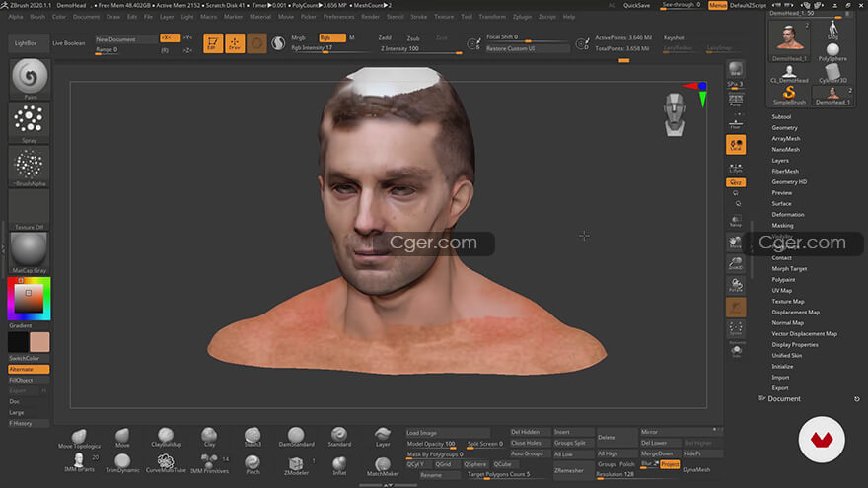This screenshot has height=488, width=868.
Task: Open the BrushAlpha selector
Action: (29, 166)
